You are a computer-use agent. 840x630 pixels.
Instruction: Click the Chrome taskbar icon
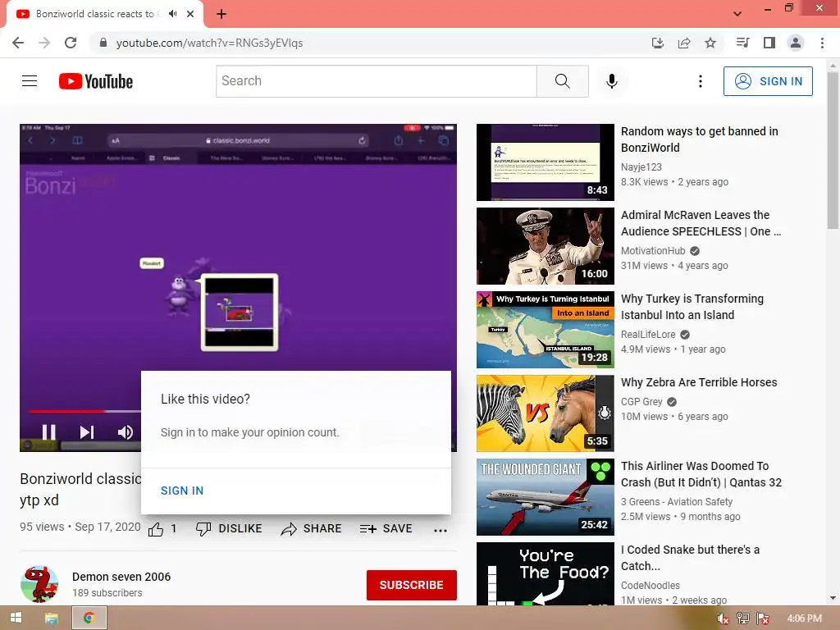click(89, 619)
